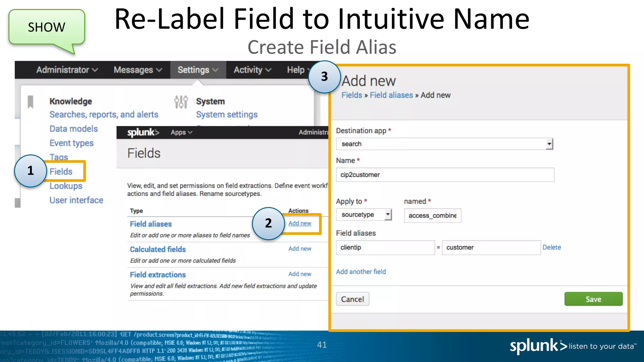644x362 pixels.
Task: Go to Fields breadcrumb link
Action: coord(352,95)
